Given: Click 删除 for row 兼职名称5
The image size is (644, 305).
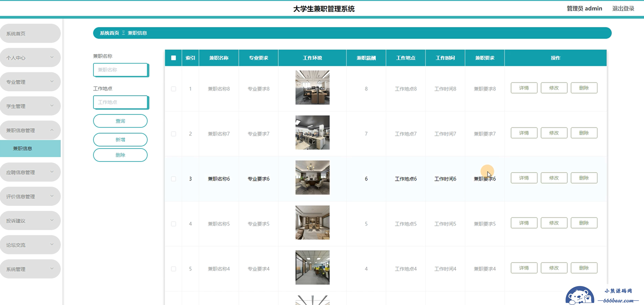Looking at the screenshot, I should tap(584, 223).
